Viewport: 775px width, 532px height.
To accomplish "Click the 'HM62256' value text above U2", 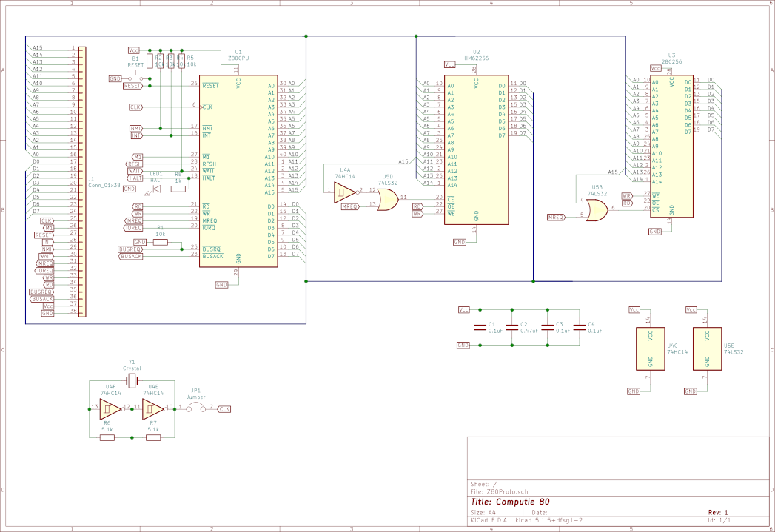I will tap(476, 58).
